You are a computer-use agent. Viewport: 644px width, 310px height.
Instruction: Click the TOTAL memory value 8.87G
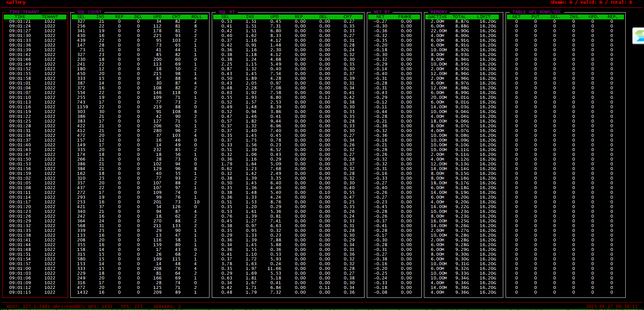[462, 21]
